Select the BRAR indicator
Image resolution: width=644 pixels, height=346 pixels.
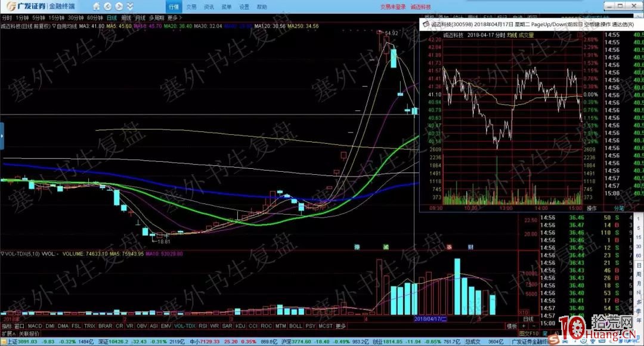pos(105,326)
